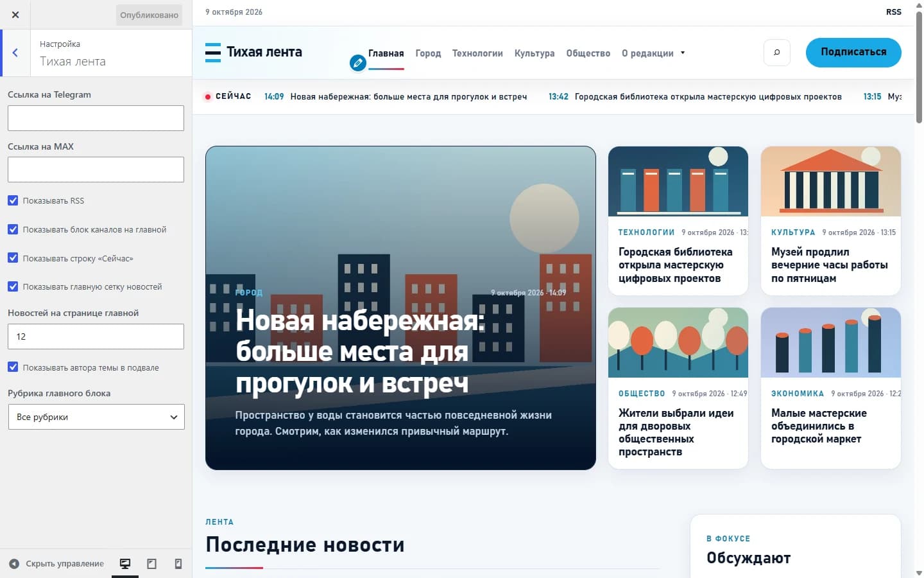This screenshot has width=924, height=578.
Task: Uncheck Показывать RSS checkbox
Action: click(x=13, y=200)
